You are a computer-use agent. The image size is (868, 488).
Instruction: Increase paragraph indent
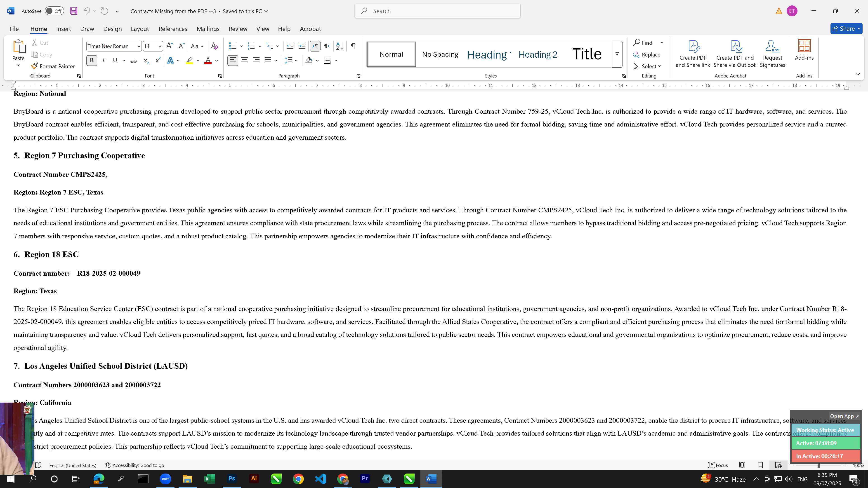tap(302, 46)
